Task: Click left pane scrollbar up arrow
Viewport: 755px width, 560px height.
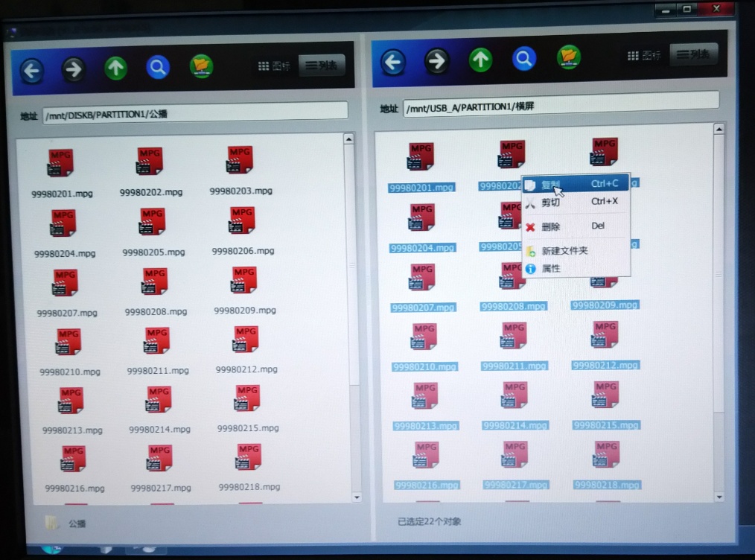Action: (x=349, y=139)
